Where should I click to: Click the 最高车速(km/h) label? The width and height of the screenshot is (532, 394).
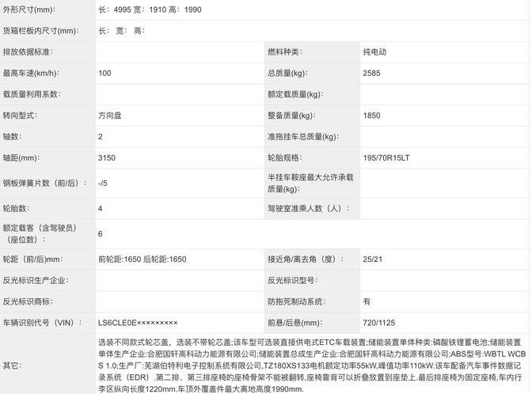tap(31, 74)
